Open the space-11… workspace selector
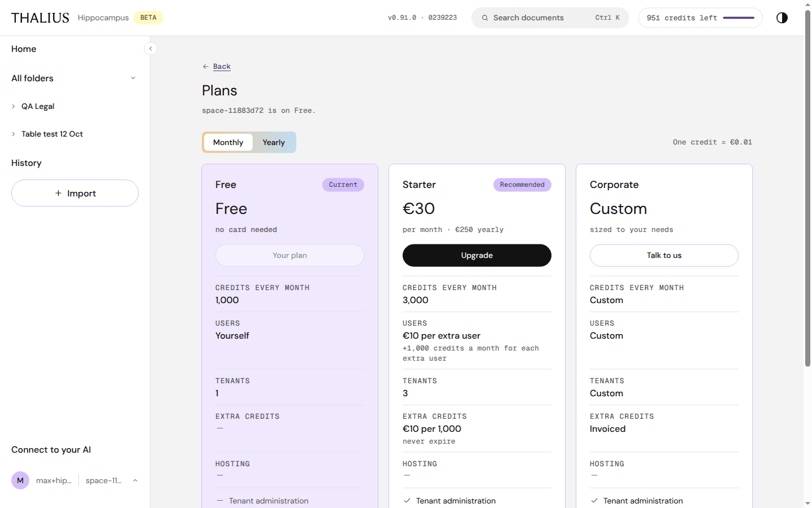 coord(104,480)
